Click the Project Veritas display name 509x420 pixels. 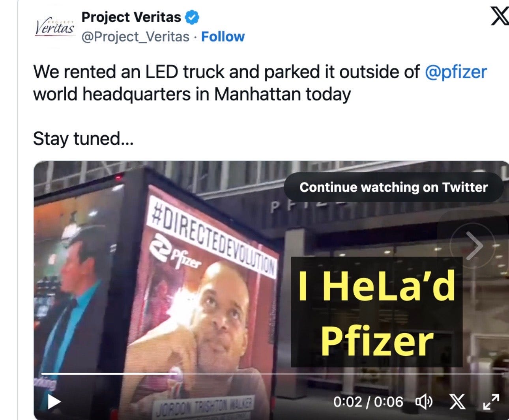131,17
